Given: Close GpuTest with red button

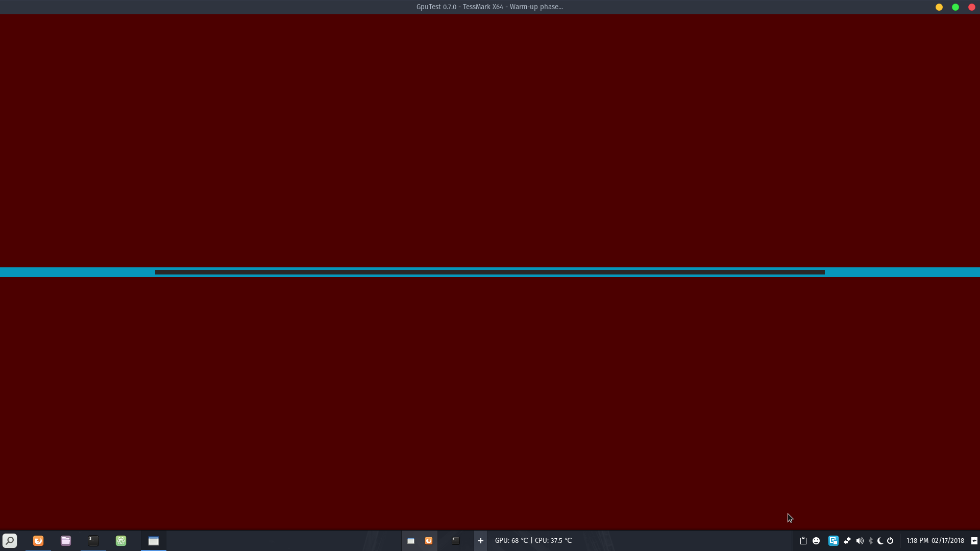Looking at the screenshot, I should 972,7.
